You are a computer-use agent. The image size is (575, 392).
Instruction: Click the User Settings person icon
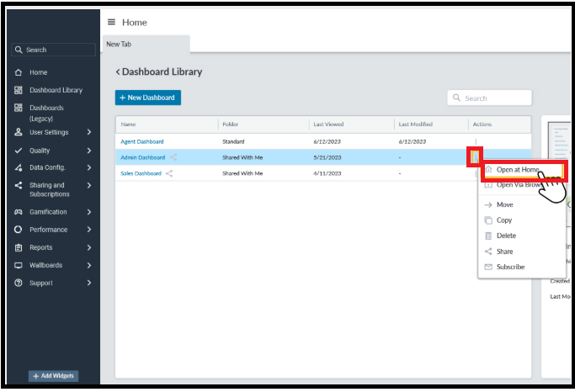tap(19, 132)
